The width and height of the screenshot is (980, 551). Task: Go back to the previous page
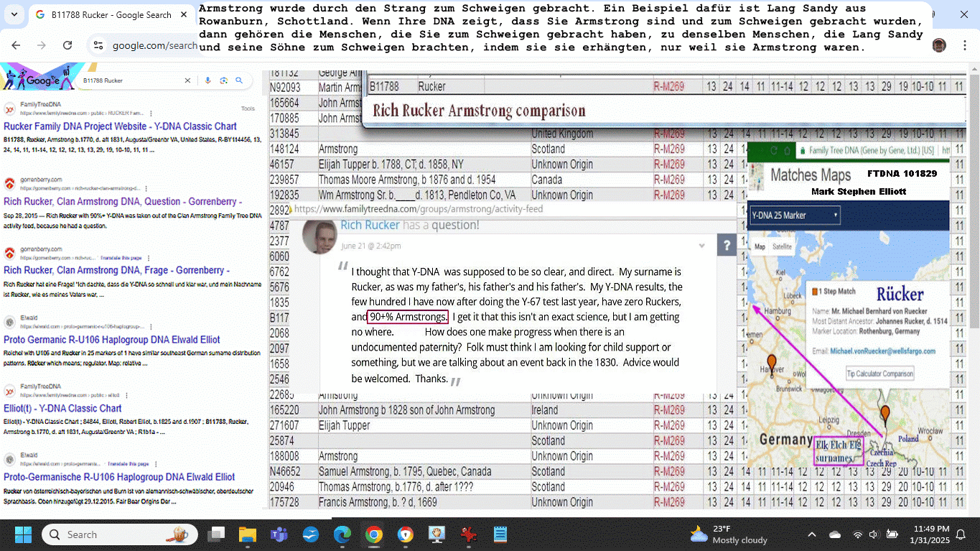coord(16,45)
